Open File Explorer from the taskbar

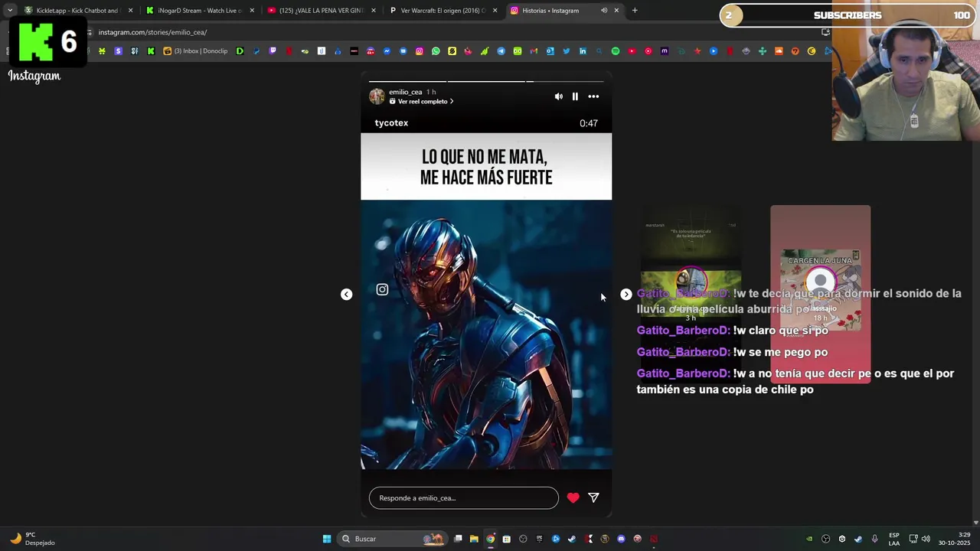pyautogui.click(x=474, y=539)
